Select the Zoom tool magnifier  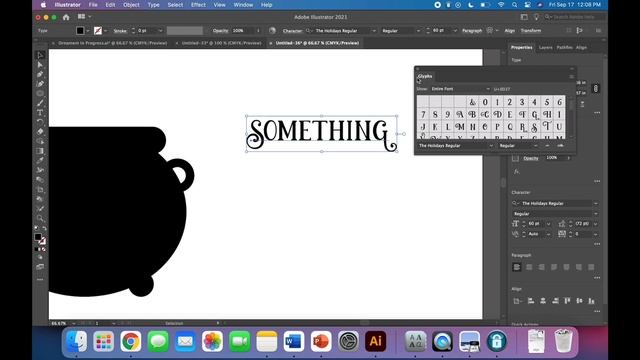pos(40,218)
